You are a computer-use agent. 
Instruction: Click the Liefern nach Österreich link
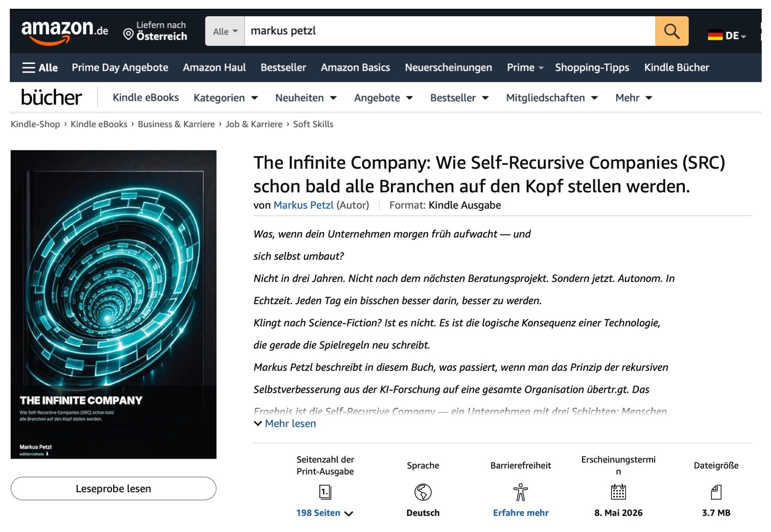click(155, 31)
